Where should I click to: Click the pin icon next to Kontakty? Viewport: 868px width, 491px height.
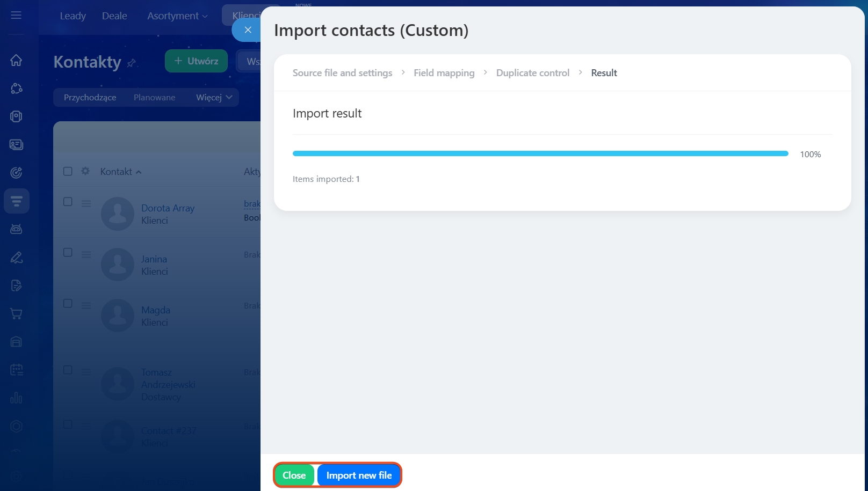[131, 63]
